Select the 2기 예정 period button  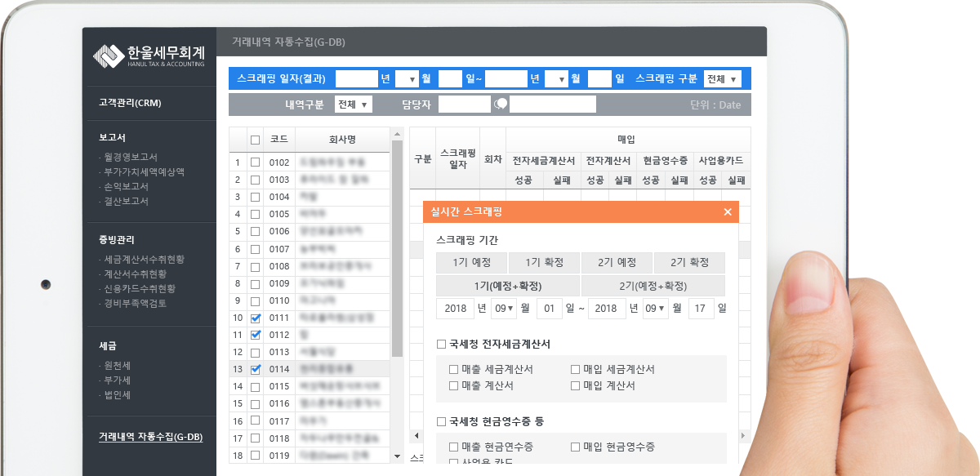617,263
